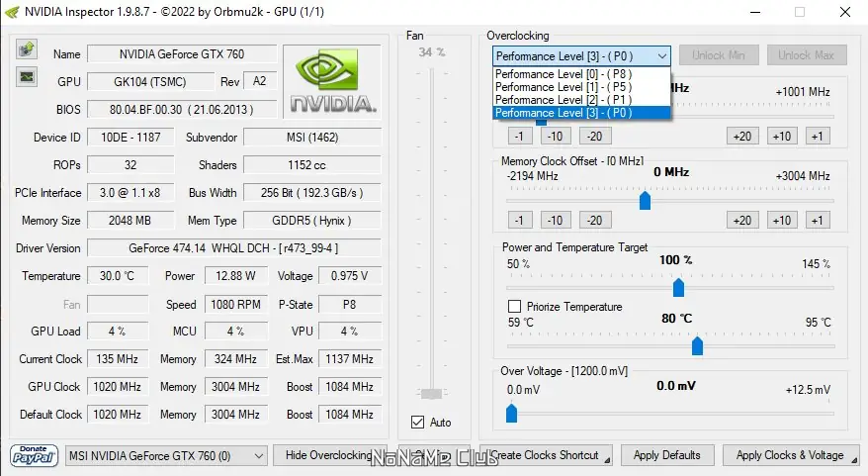Click the -20 button under base clock offset
The height and width of the screenshot is (476, 868).
coord(595,137)
